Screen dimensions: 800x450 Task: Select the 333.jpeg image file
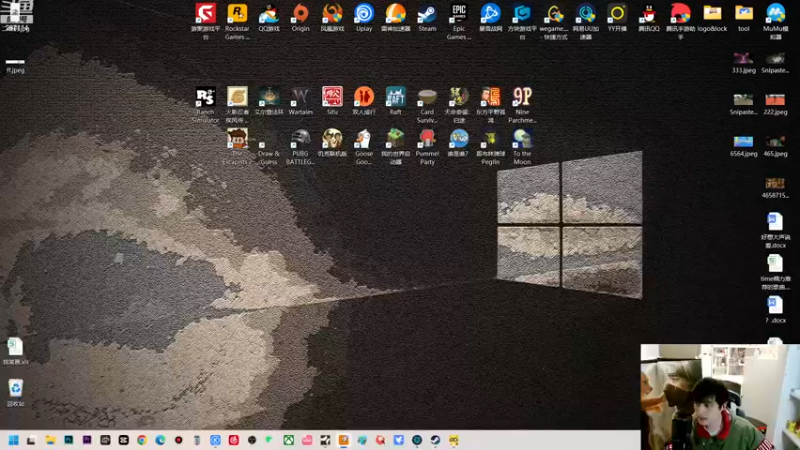pyautogui.click(x=743, y=63)
